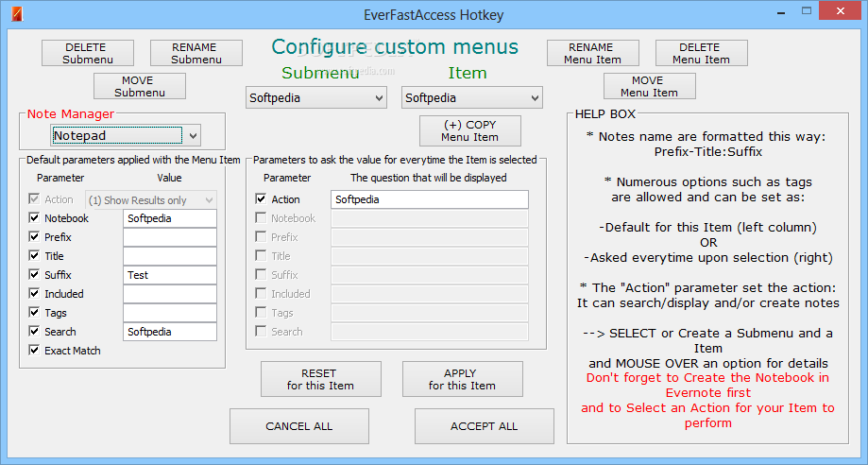
Task: Check the disabled Search checkbox in ask-value panel
Action: 261,332
